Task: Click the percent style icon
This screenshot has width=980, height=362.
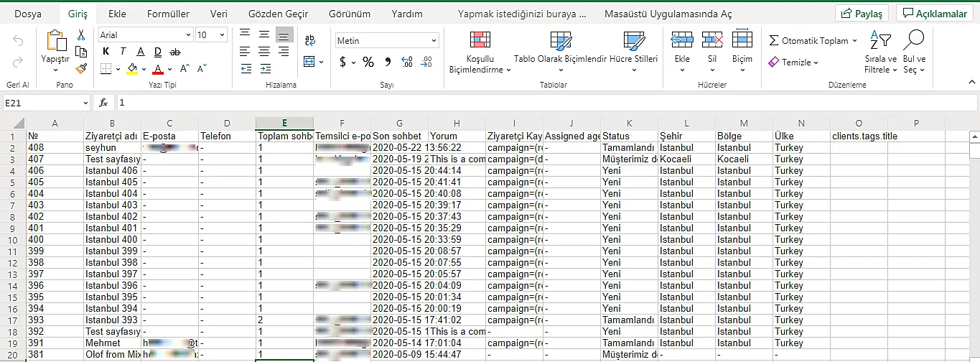Action: tap(368, 62)
